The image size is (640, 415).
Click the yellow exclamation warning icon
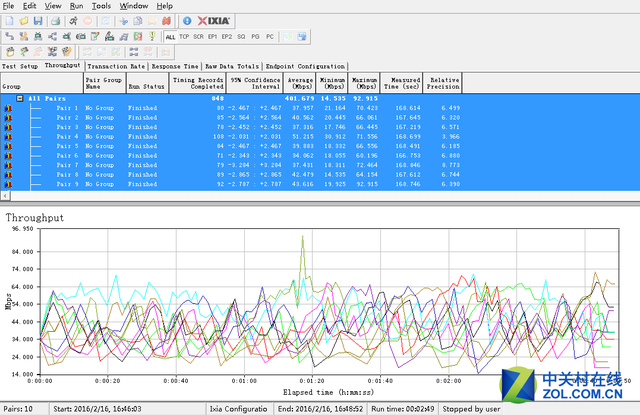pyautogui.click(x=152, y=36)
